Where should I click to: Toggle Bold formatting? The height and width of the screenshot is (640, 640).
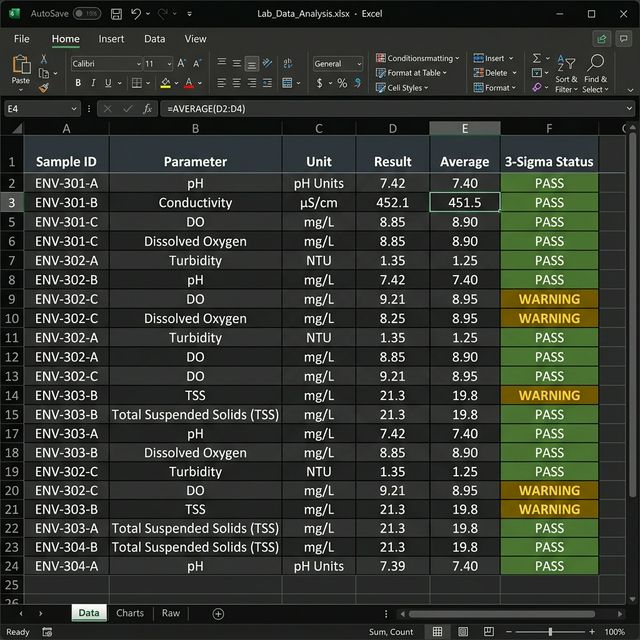[78, 83]
